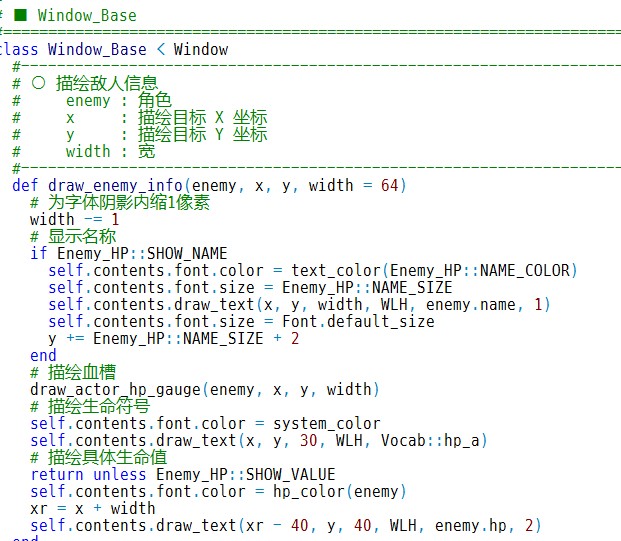Click the 'draw_actor_hp_gauge(enemy, x, y, width)' line
Viewport: 621px width, 541px height.
(x=205, y=390)
